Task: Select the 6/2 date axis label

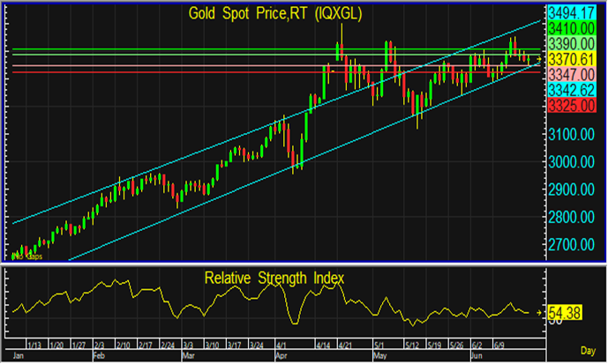Action: [477, 345]
